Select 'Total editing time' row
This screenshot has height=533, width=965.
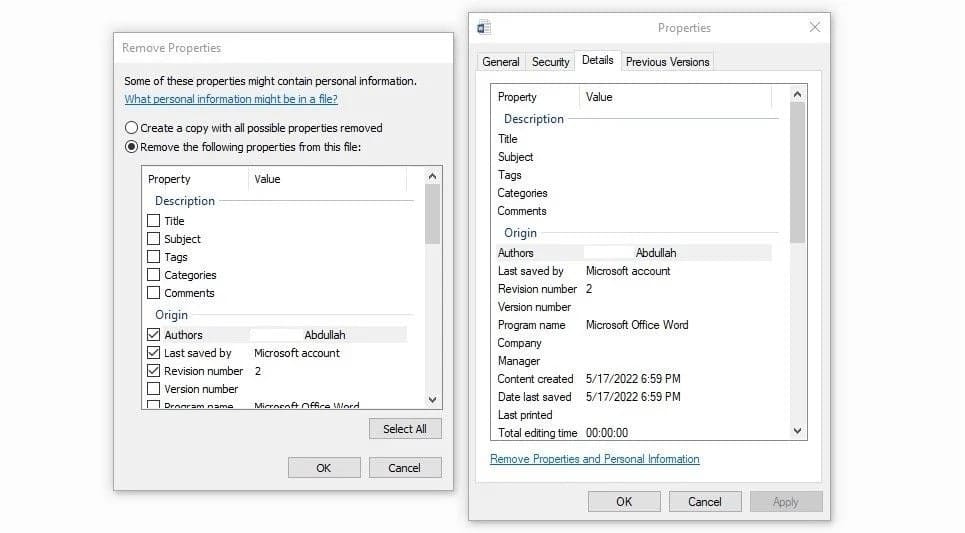pos(633,433)
